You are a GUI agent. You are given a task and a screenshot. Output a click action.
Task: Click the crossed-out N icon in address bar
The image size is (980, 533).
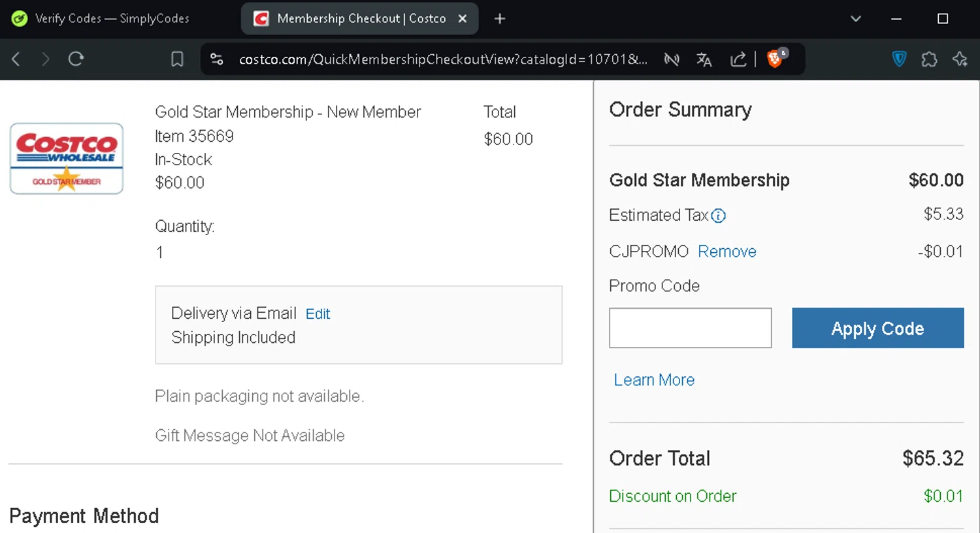(x=672, y=59)
